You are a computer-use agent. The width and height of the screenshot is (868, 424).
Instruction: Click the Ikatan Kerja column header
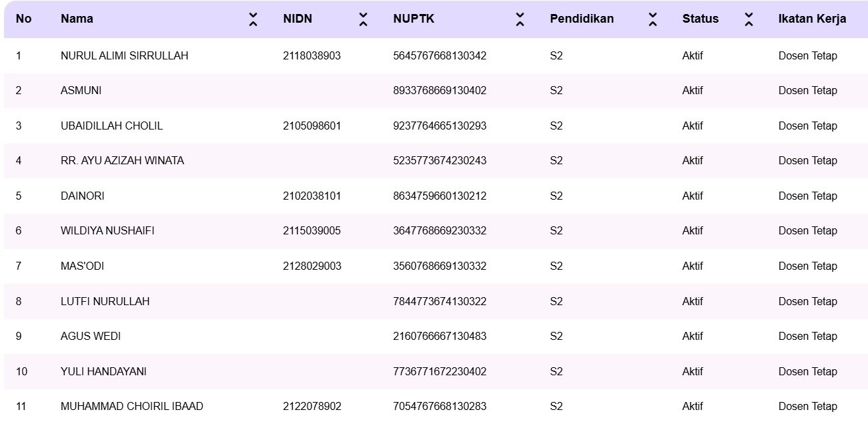[x=811, y=19]
